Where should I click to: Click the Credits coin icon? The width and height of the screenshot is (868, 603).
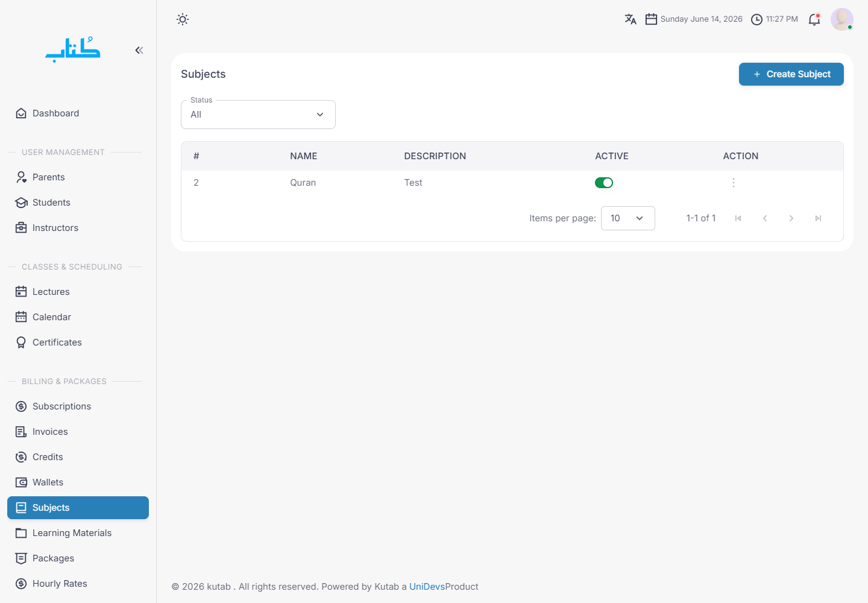coord(21,457)
